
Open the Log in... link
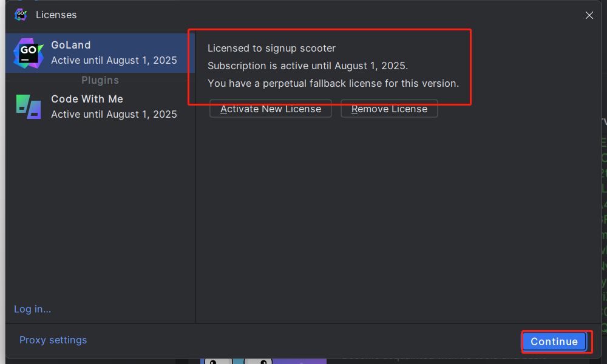(32, 309)
